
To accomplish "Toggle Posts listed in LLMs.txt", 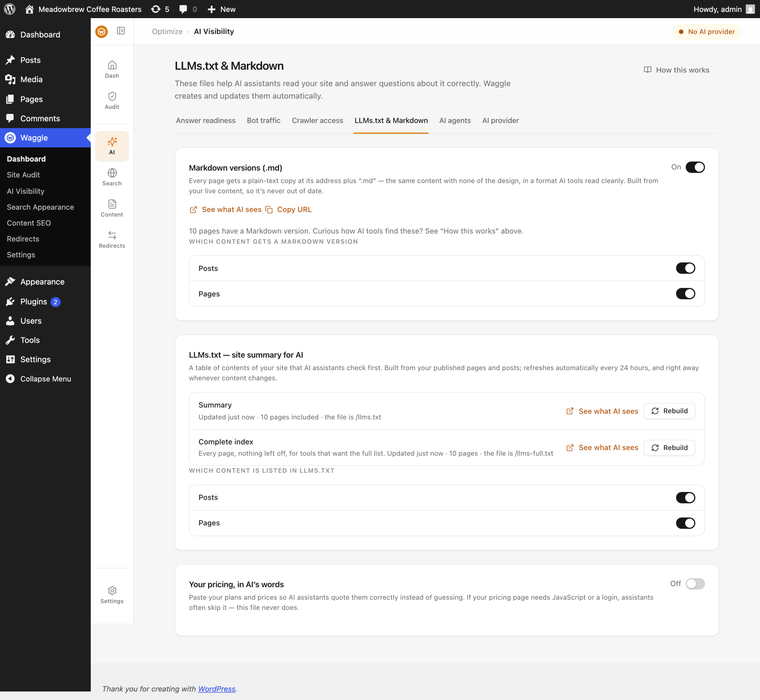I will [x=685, y=498].
